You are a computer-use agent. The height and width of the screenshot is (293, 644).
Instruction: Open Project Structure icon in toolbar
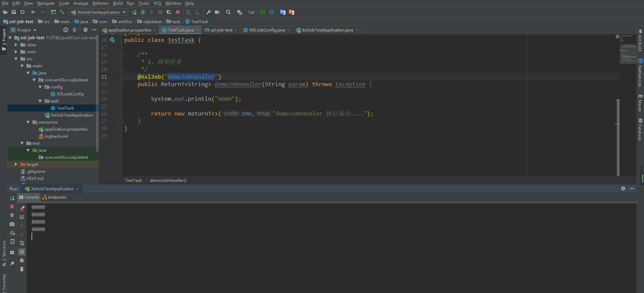coord(217,12)
